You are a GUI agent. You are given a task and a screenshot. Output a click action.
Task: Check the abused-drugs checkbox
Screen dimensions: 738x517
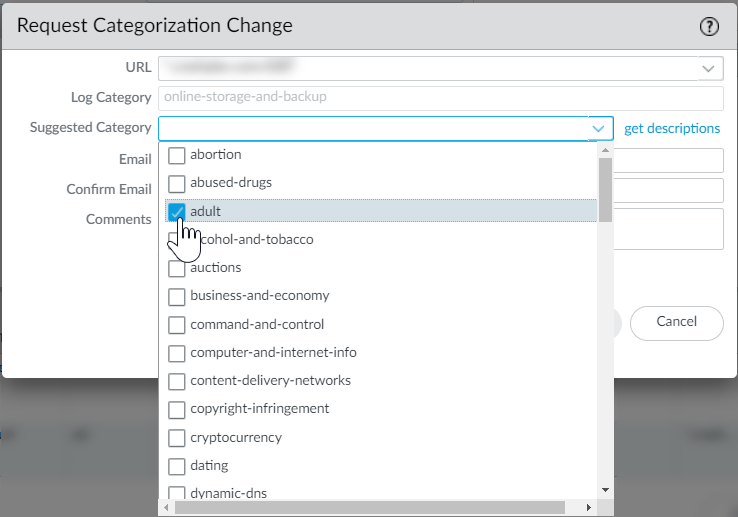click(x=176, y=184)
